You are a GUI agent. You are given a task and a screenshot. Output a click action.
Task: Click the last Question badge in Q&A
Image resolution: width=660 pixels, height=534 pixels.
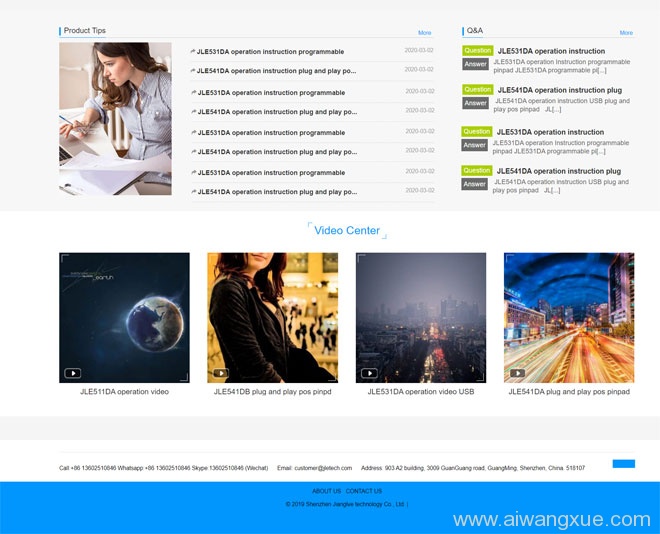click(x=476, y=170)
